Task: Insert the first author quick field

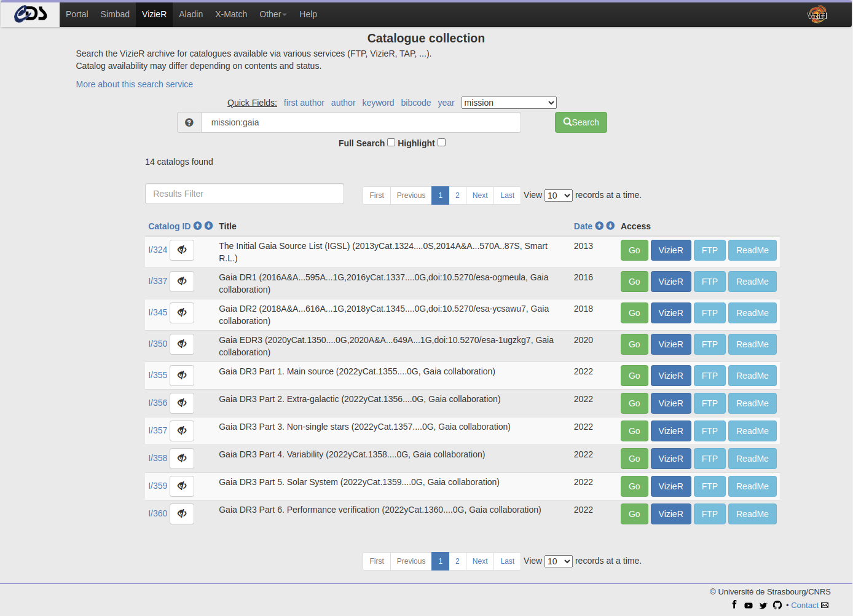Action: pos(304,103)
